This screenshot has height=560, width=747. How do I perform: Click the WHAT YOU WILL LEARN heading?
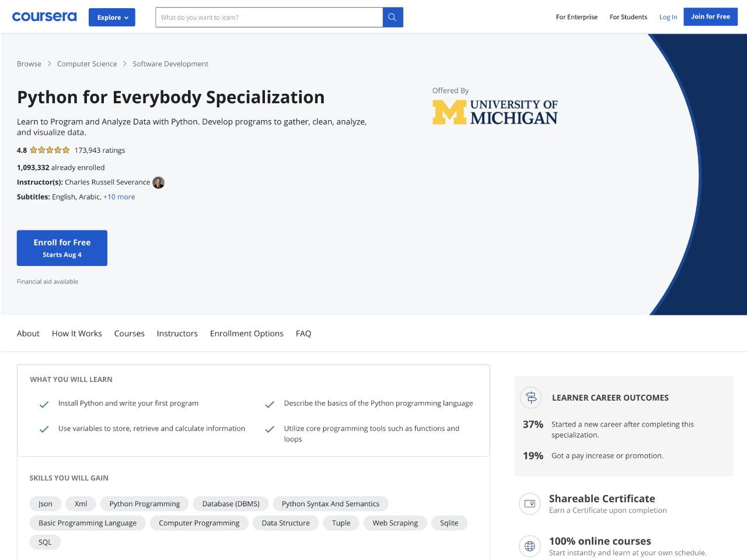(71, 380)
